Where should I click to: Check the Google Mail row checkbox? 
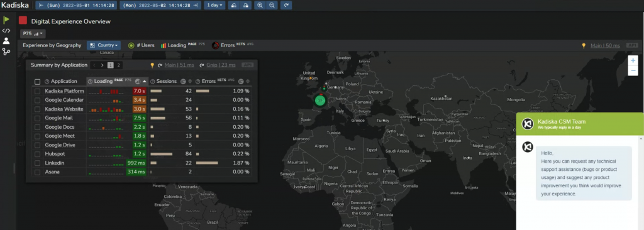(x=37, y=118)
